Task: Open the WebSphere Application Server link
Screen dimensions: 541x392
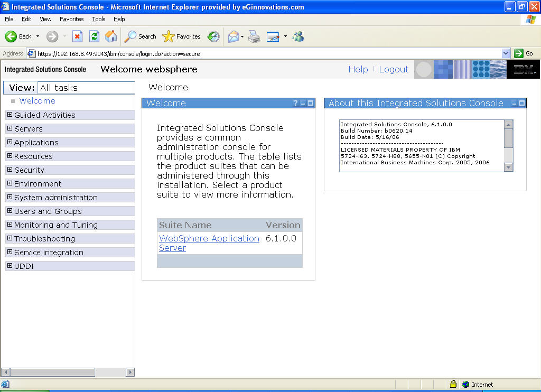Action: (x=209, y=243)
